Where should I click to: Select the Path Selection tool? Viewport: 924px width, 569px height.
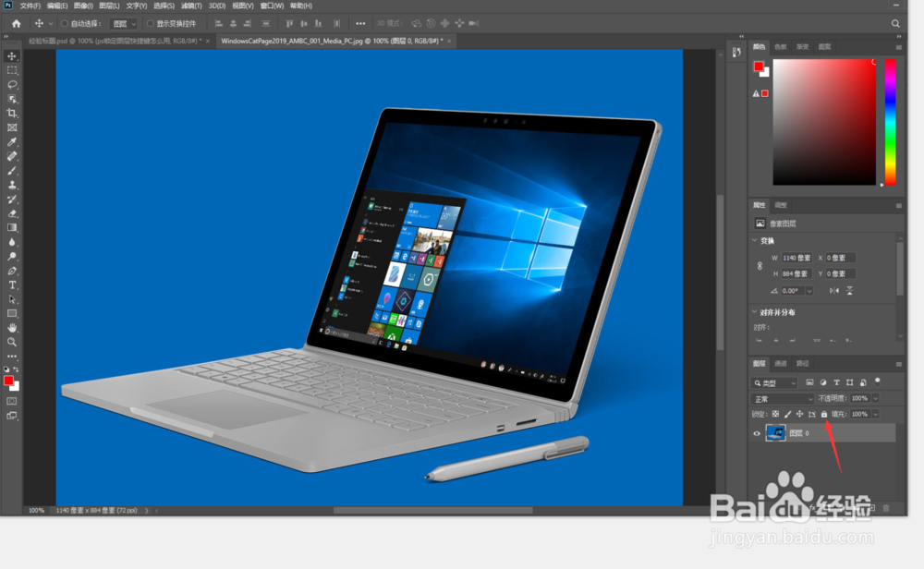[x=12, y=299]
